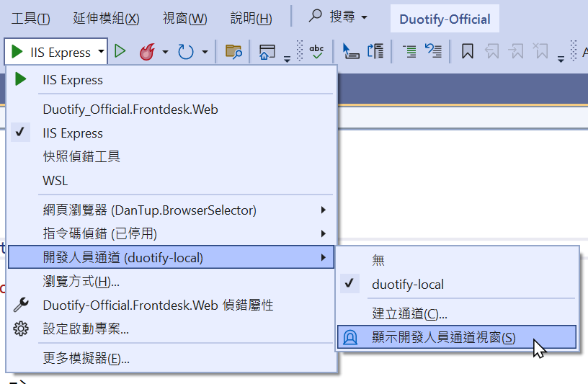This screenshot has width=588, height=384.
Task: Toggle bookmark with the bookmark icon
Action: (x=467, y=51)
